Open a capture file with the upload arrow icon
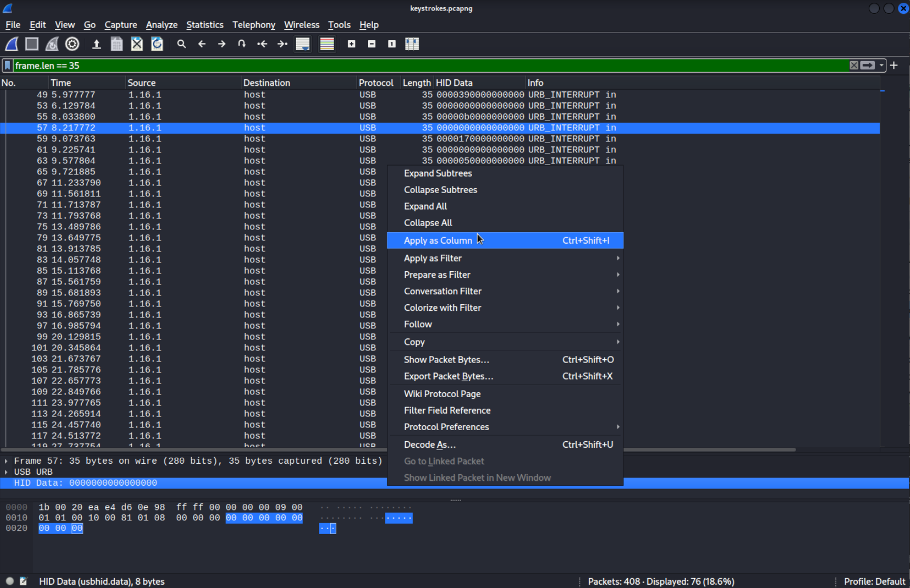The image size is (910, 588). click(96, 44)
